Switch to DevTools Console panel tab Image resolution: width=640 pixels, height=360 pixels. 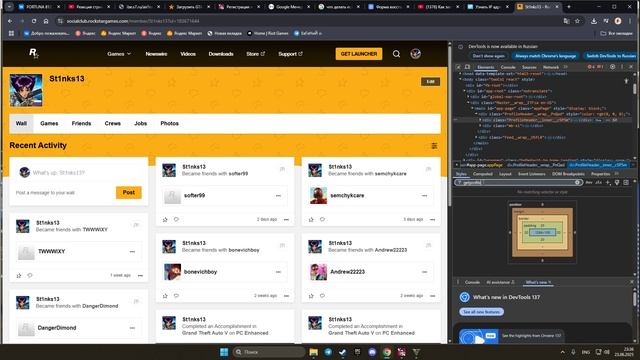(x=508, y=67)
